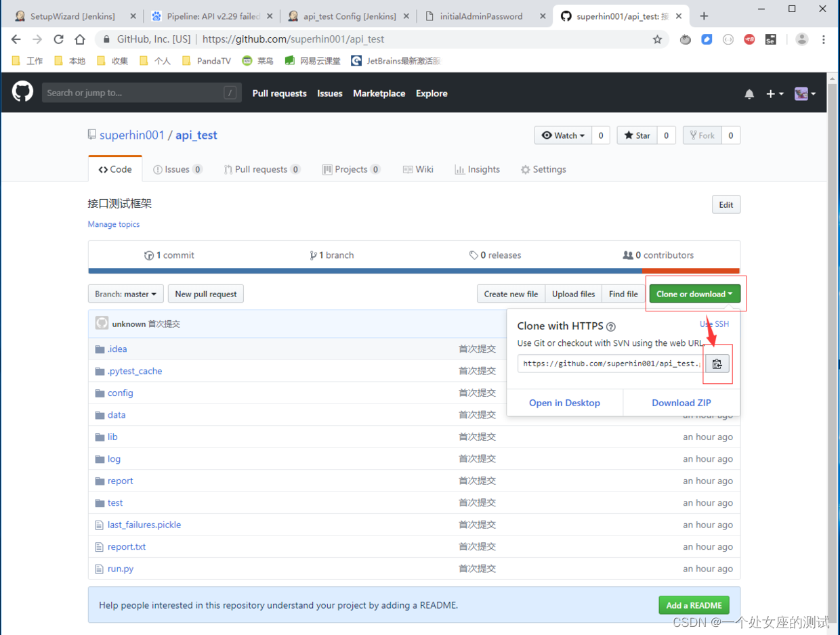Click the GitHub Octocat logo
The image size is (840, 635).
(x=22, y=92)
